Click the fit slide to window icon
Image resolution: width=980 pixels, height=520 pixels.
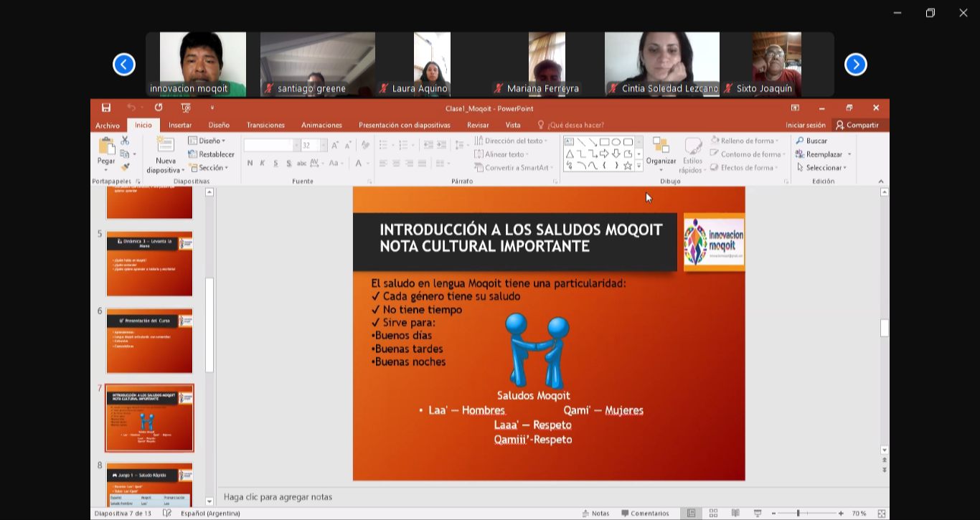882,514
